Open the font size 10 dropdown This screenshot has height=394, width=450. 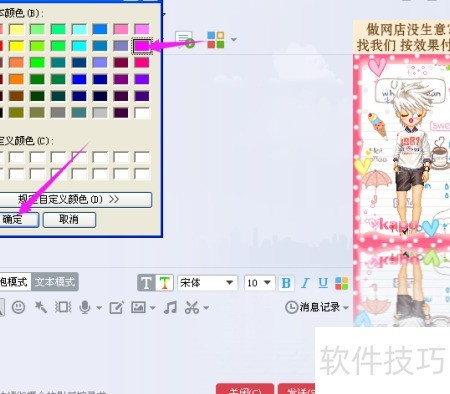tap(260, 283)
